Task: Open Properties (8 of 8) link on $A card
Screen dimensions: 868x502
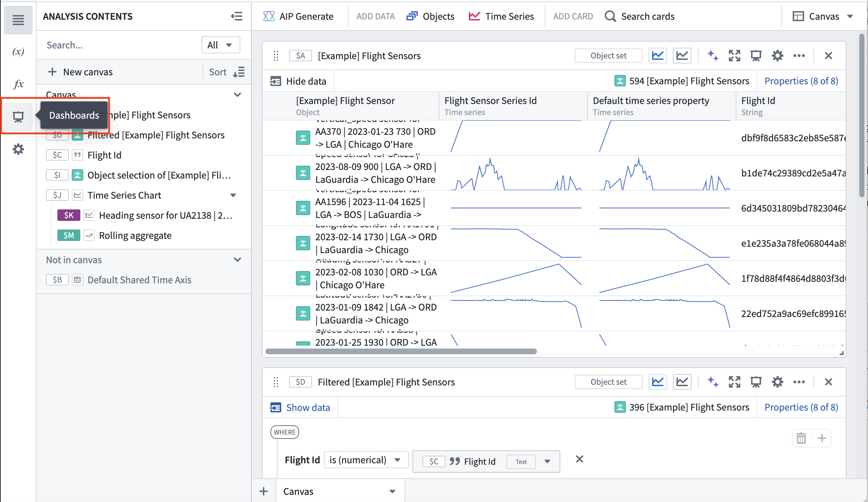Action: click(801, 81)
